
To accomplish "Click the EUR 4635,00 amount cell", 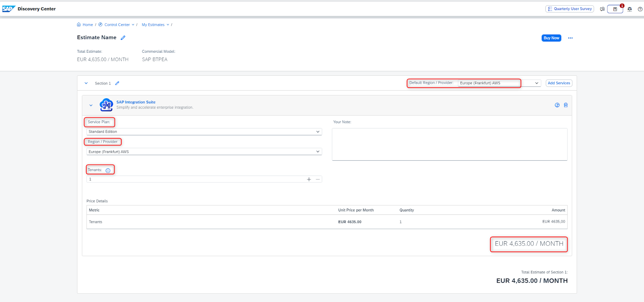I will pos(553,221).
